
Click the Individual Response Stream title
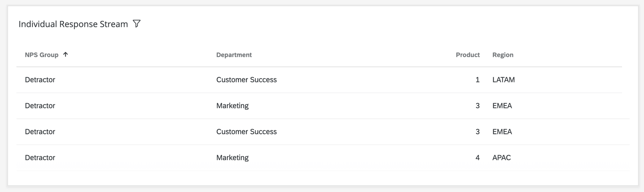[x=73, y=24]
